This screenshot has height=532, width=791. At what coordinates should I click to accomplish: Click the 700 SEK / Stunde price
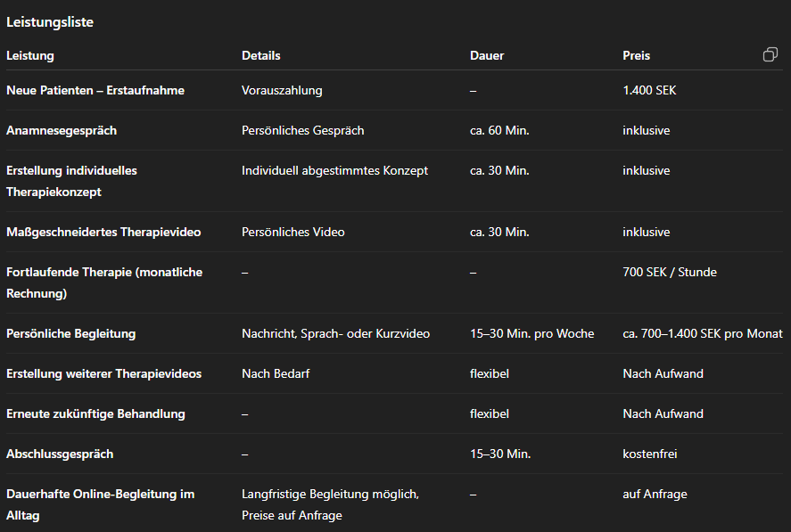(670, 273)
